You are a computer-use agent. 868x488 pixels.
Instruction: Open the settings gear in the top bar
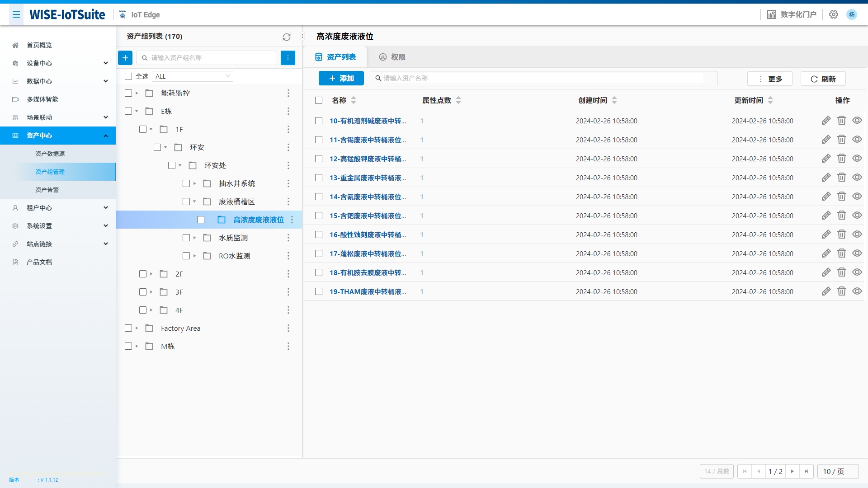point(834,14)
